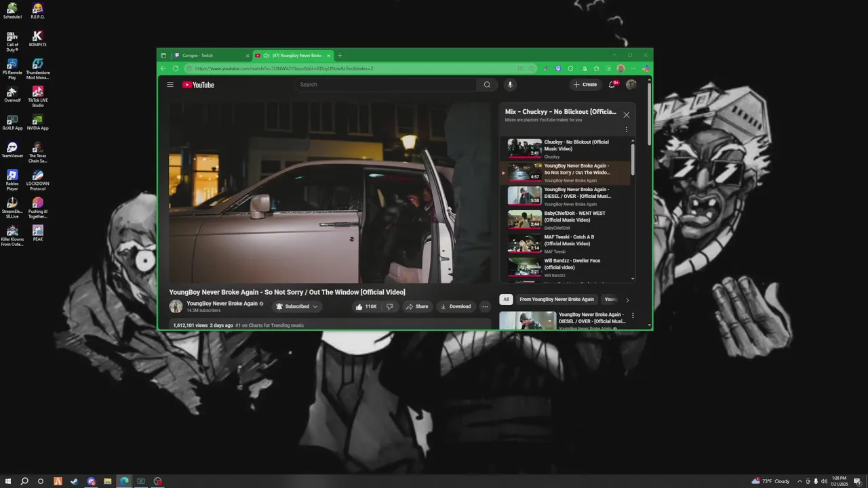Open Roblox Player desktop shortcut

point(12,180)
